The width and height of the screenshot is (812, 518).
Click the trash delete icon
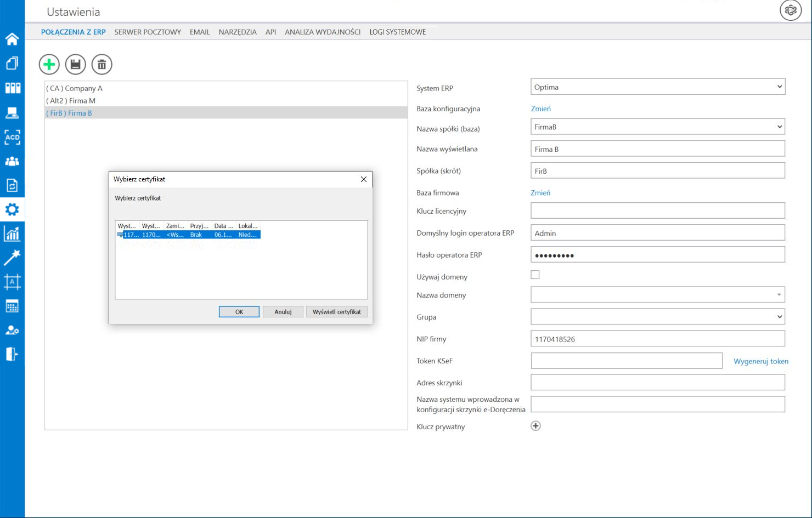pyautogui.click(x=102, y=65)
